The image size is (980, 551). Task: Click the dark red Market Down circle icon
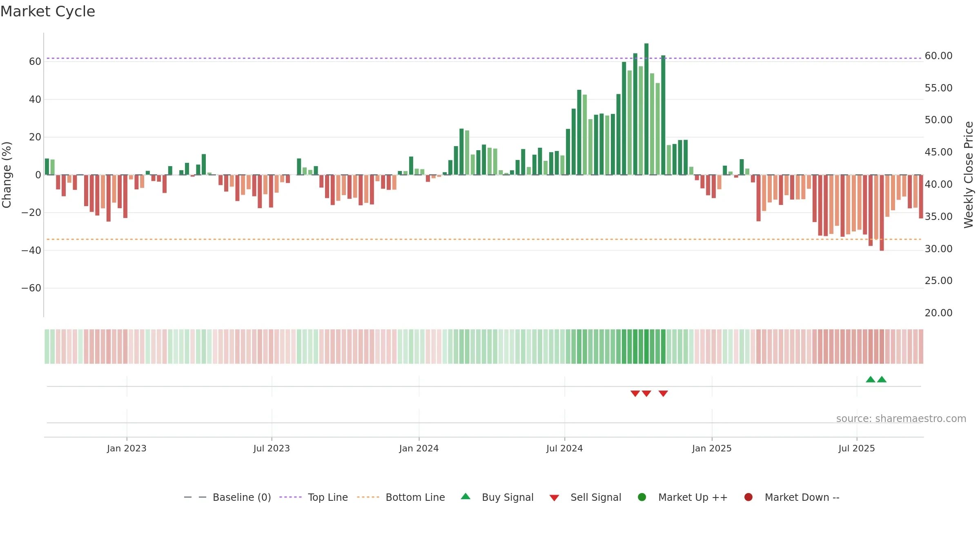click(x=748, y=497)
